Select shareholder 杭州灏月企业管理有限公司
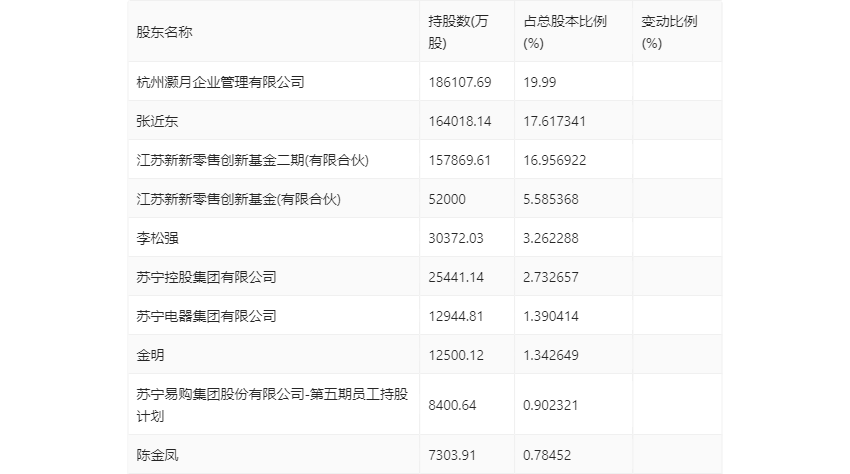The height and width of the screenshot is (474, 850). [220, 82]
